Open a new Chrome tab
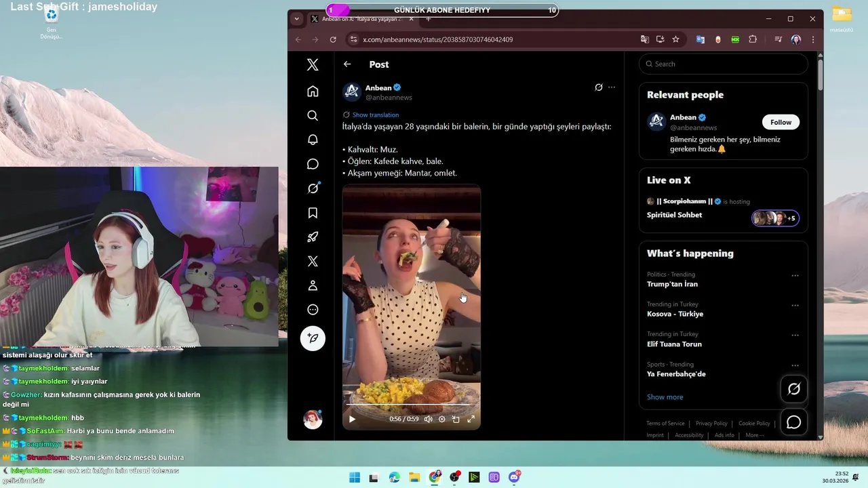This screenshot has width=868, height=488. [428, 19]
